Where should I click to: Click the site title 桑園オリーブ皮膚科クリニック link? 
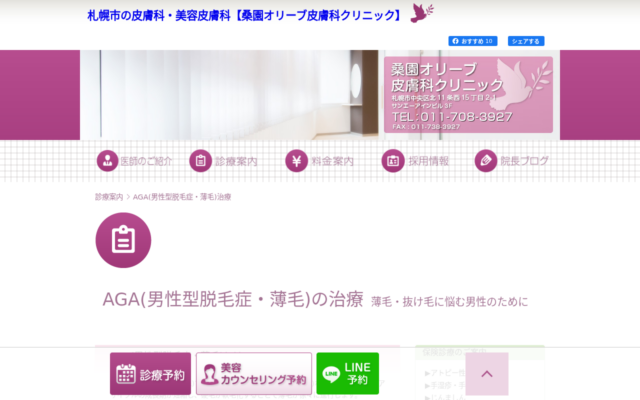[x=245, y=15]
